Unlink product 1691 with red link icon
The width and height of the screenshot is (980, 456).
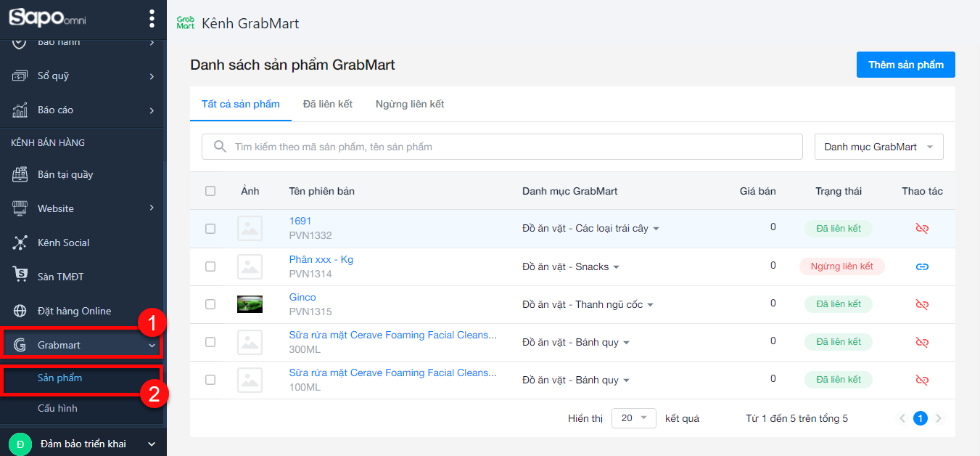pyautogui.click(x=922, y=228)
